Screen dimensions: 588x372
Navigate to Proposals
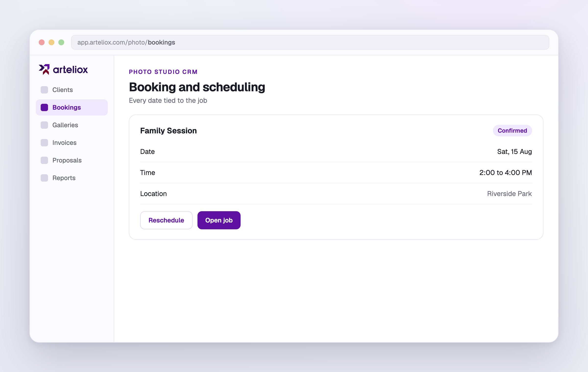(72, 160)
